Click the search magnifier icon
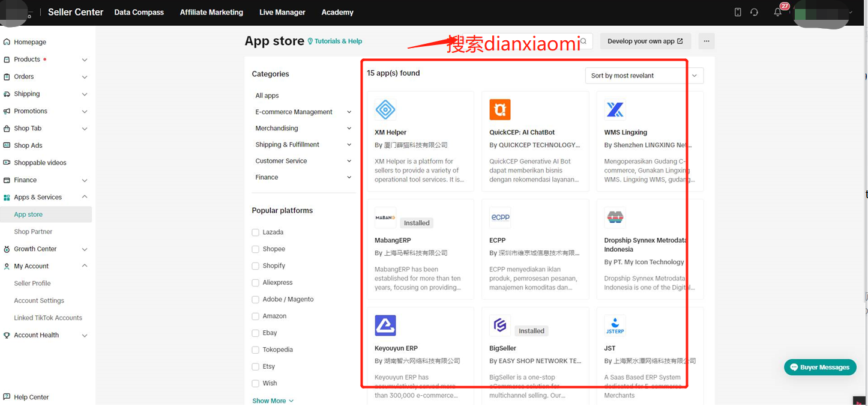The image size is (868, 406). (583, 41)
